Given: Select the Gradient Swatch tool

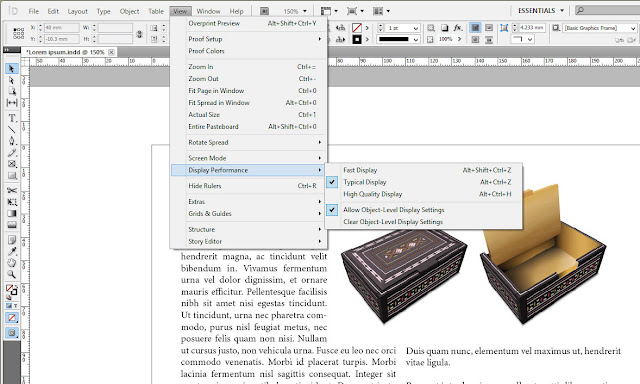Looking at the screenshot, I should [x=11, y=213].
